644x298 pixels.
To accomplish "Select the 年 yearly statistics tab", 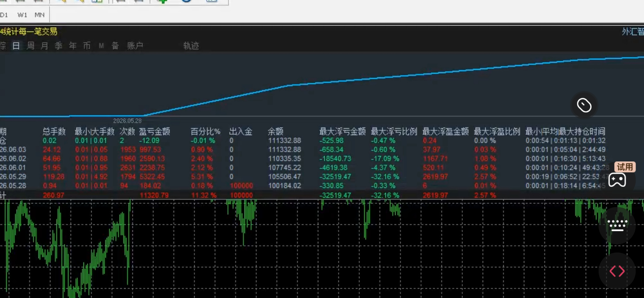I will coord(73,46).
